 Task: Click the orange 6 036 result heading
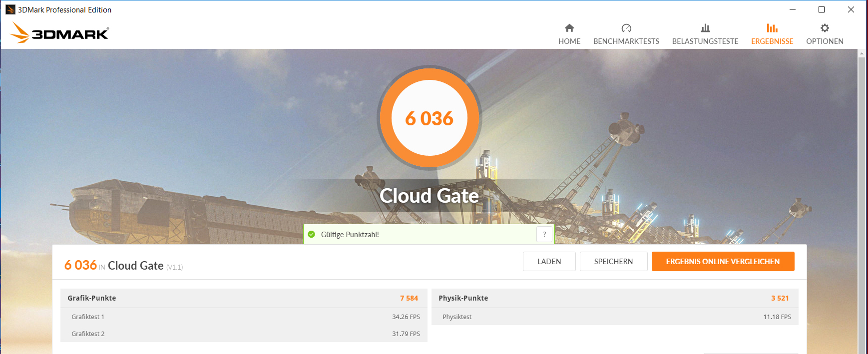click(80, 265)
